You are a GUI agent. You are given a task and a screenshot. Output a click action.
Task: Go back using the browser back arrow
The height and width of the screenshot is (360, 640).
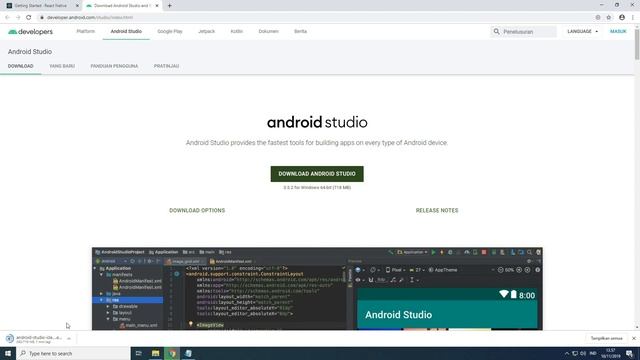point(7,18)
